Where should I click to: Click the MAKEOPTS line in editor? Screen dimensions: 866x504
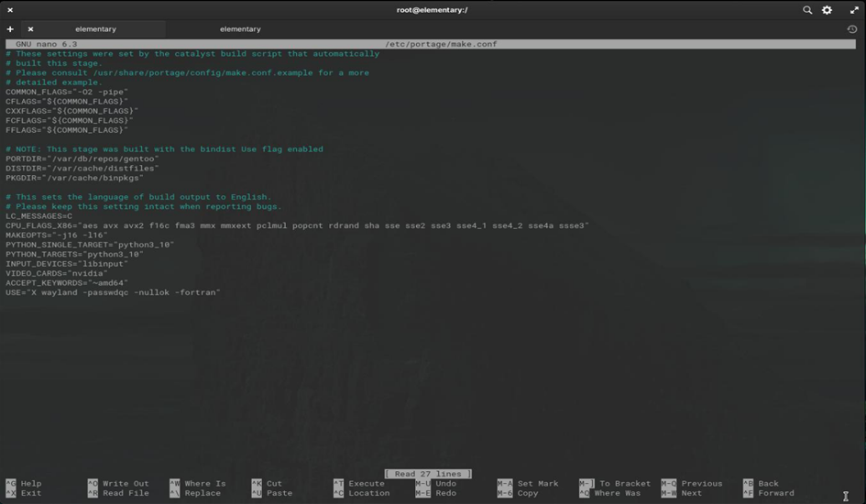coord(55,235)
